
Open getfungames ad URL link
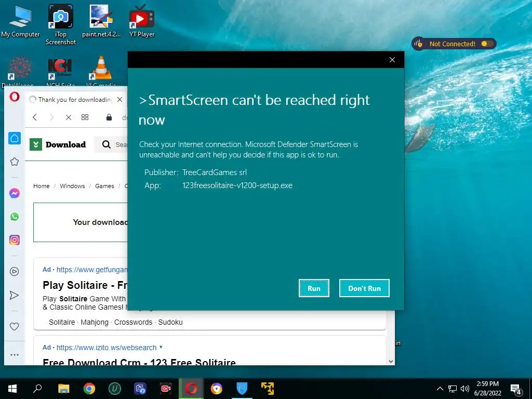coord(92,270)
